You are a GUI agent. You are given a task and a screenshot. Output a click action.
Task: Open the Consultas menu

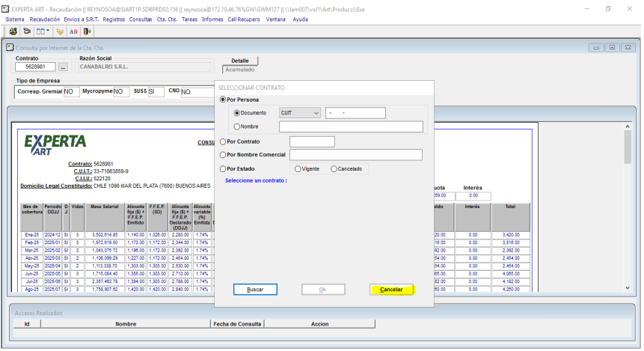141,19
